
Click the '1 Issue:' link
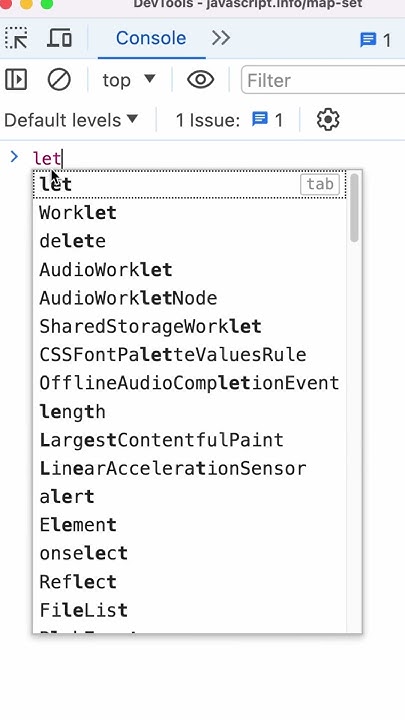click(x=208, y=120)
